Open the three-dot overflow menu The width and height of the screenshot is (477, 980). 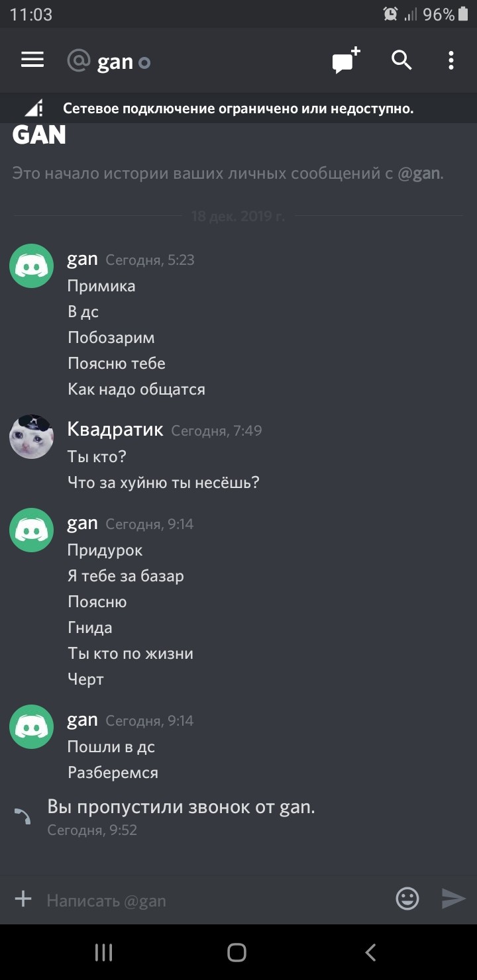(451, 60)
